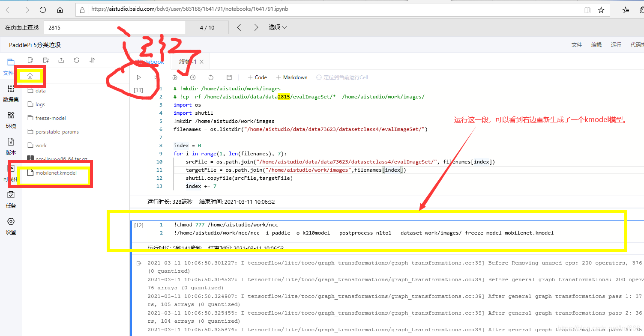
Task: Run the current cell with the play icon
Action: pos(139,77)
